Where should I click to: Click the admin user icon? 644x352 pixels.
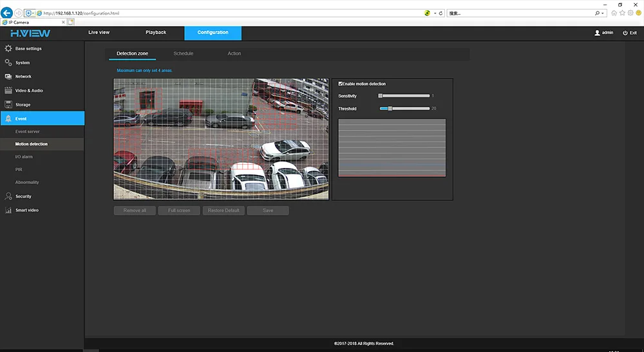[597, 33]
